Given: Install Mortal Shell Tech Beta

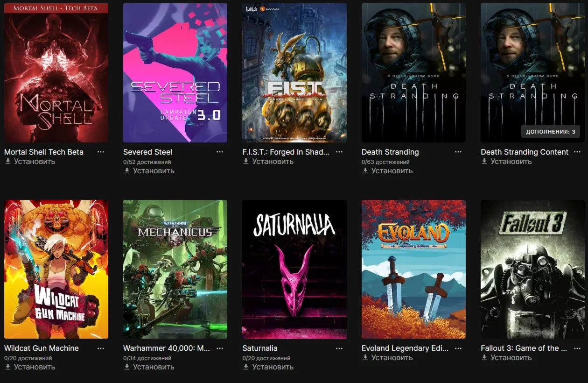Looking at the screenshot, I should 30,161.
